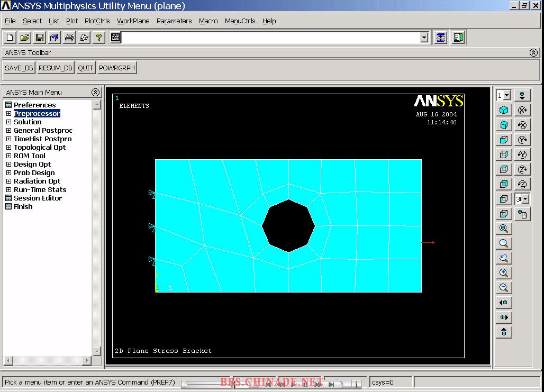The width and height of the screenshot is (544, 392).
Task: Open the rotation rate dropdown
Action: [x=525, y=199]
